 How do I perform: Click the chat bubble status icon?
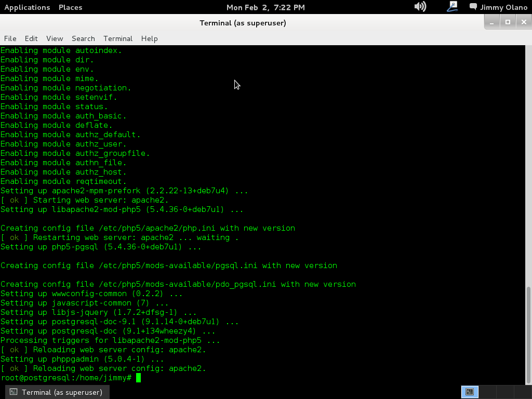coord(473,7)
